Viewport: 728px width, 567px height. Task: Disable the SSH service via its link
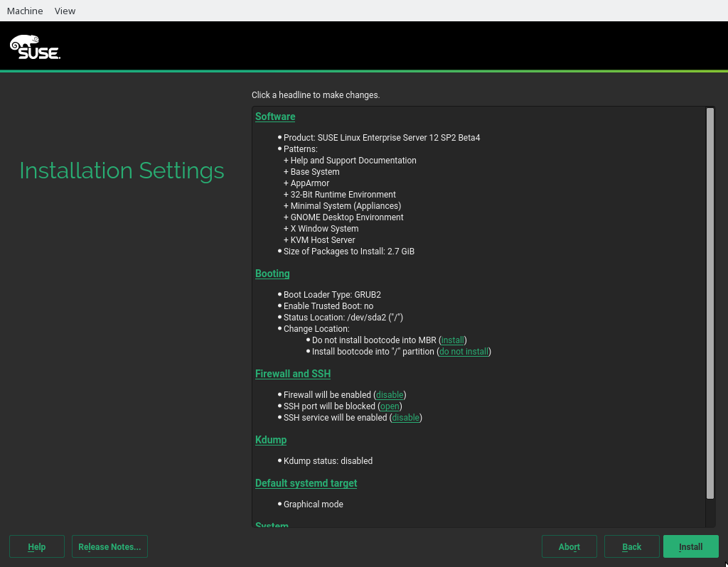[405, 418]
